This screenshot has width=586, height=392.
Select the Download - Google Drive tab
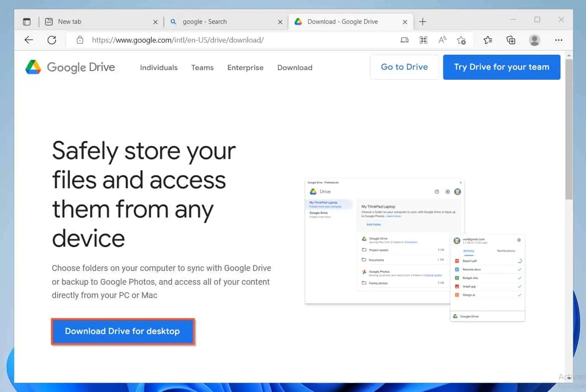click(351, 22)
